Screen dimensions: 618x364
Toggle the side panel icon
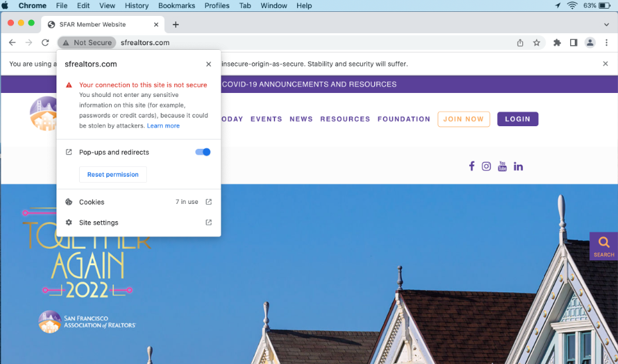point(573,43)
